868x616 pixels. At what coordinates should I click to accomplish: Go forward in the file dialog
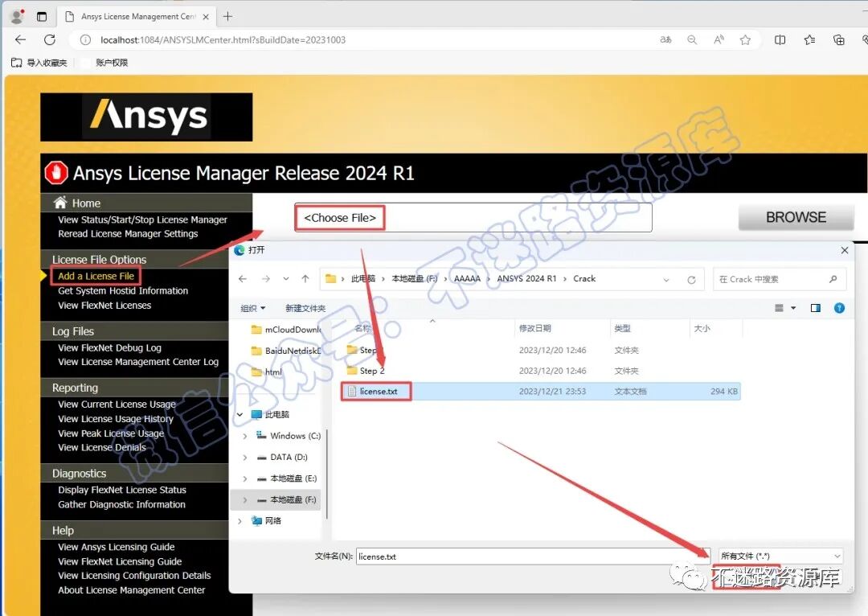266,278
